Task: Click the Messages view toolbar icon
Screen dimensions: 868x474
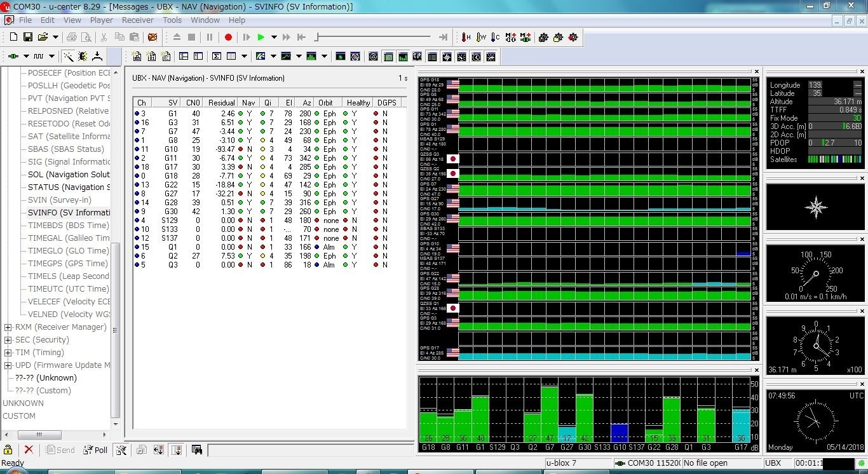Action: click(x=184, y=57)
